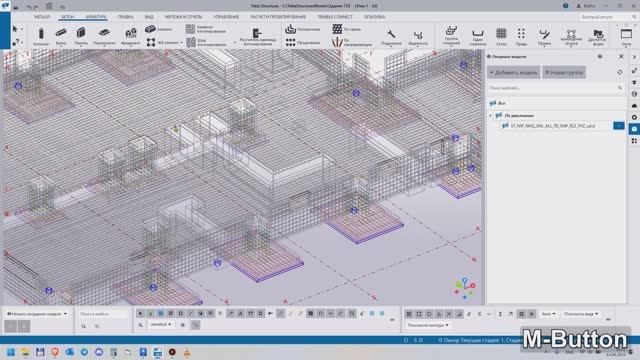Switch to the БЕТОН ribbon tab
Screen dimensions: 640x360
(68, 17)
